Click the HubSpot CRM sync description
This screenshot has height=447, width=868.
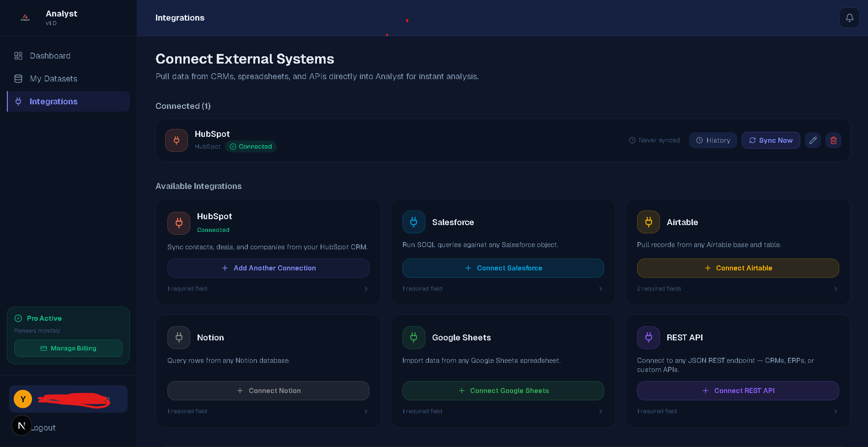[x=268, y=247]
